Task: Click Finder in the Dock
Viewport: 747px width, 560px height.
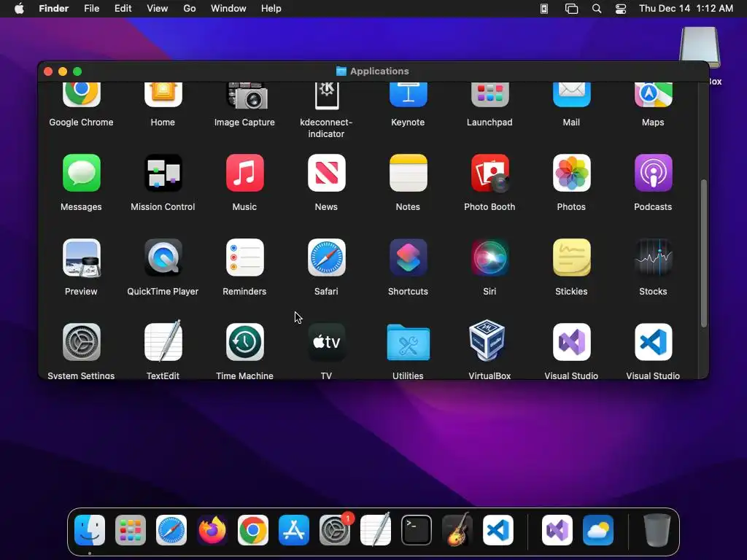Action: pos(90,530)
